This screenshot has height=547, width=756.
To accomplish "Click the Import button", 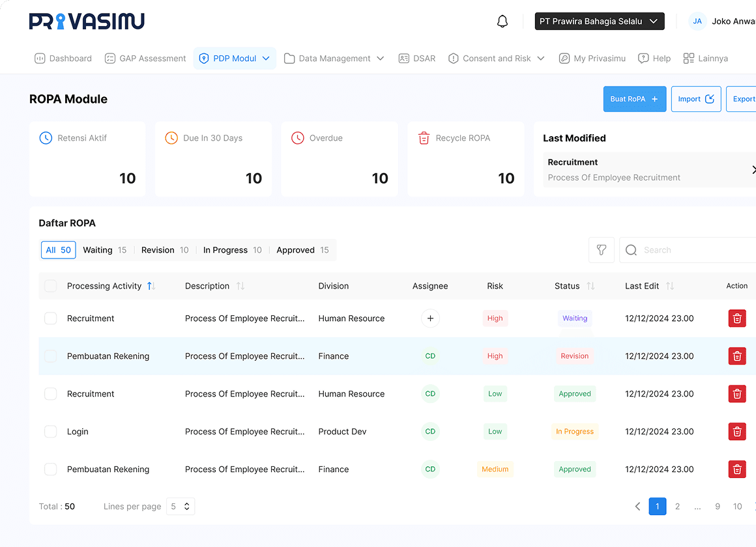I will [696, 99].
